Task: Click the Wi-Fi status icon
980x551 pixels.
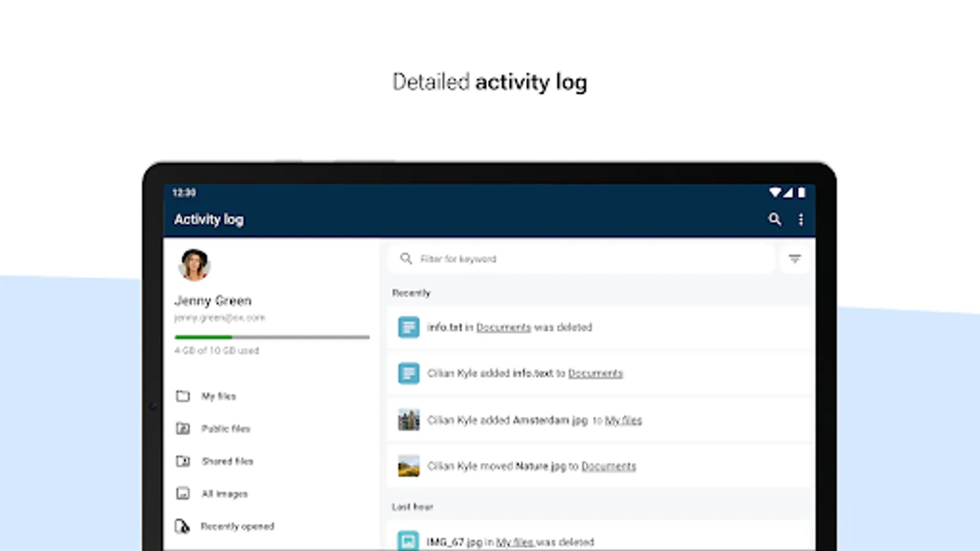Action: 775,192
